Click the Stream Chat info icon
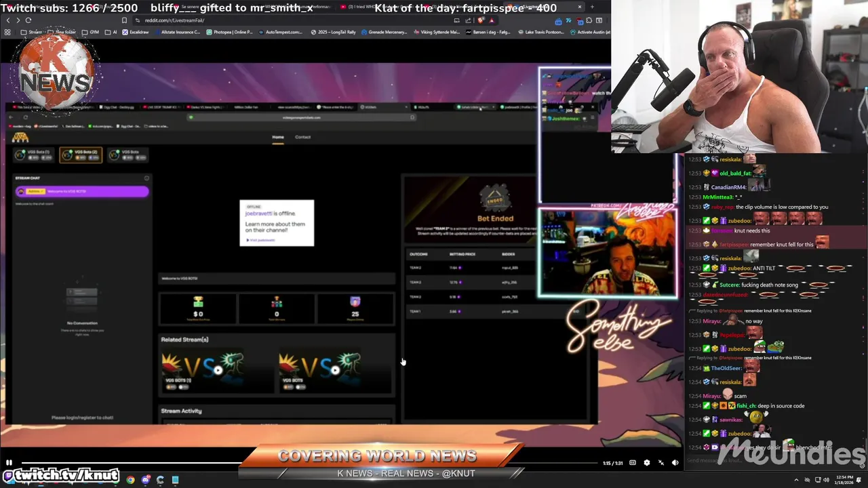This screenshot has height=488, width=868. [x=146, y=178]
